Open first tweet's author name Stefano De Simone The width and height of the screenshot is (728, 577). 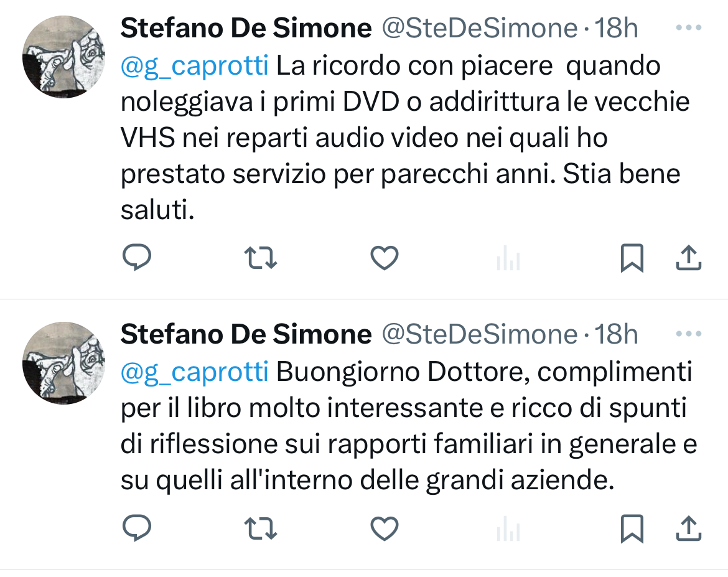click(246, 28)
